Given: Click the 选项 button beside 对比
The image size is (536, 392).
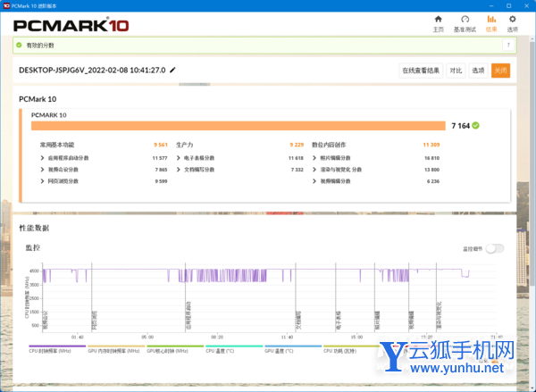Looking at the screenshot, I should tap(478, 71).
